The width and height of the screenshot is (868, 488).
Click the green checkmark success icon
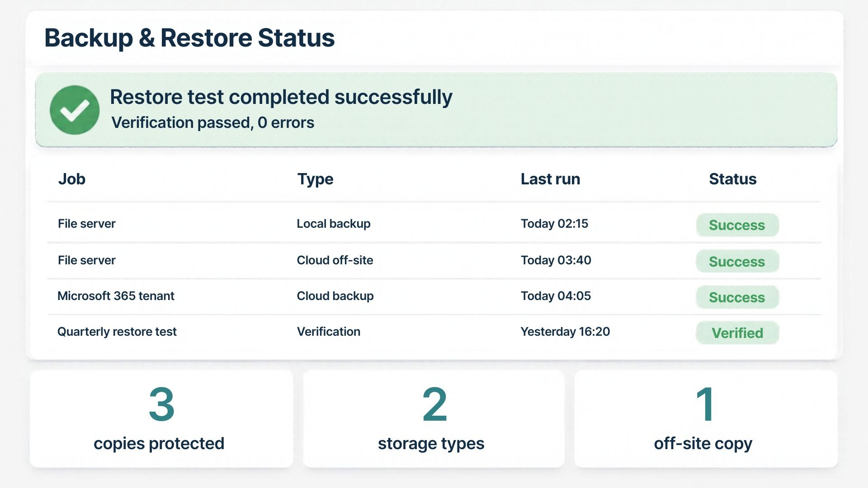coord(75,110)
